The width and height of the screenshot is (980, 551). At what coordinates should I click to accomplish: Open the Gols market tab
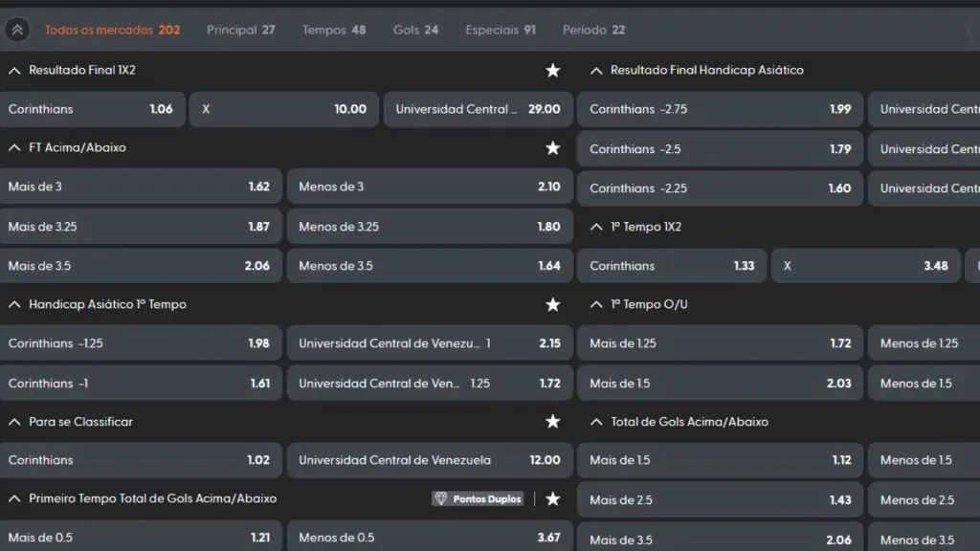coord(415,30)
